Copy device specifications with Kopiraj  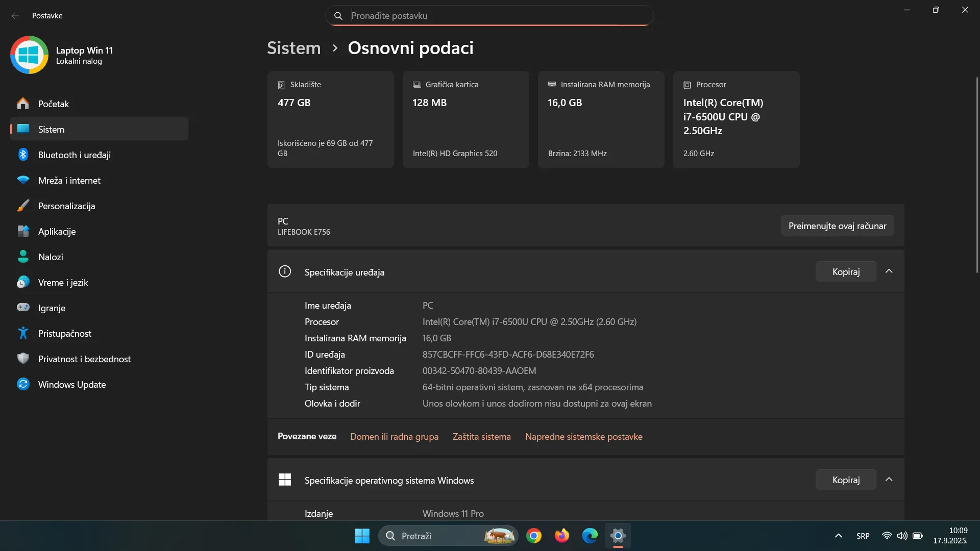tap(846, 271)
